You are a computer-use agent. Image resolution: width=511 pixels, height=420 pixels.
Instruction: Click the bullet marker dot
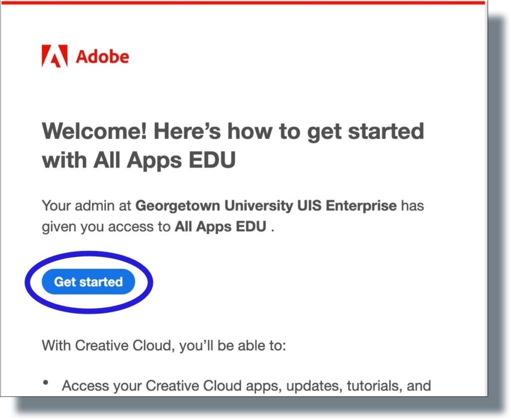pyautogui.click(x=46, y=382)
